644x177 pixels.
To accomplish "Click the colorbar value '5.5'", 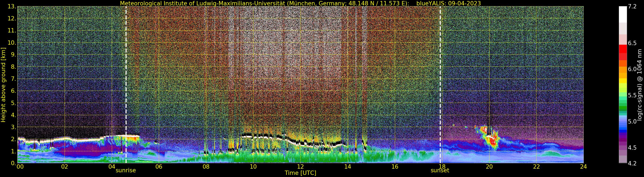I will tap(632, 95).
